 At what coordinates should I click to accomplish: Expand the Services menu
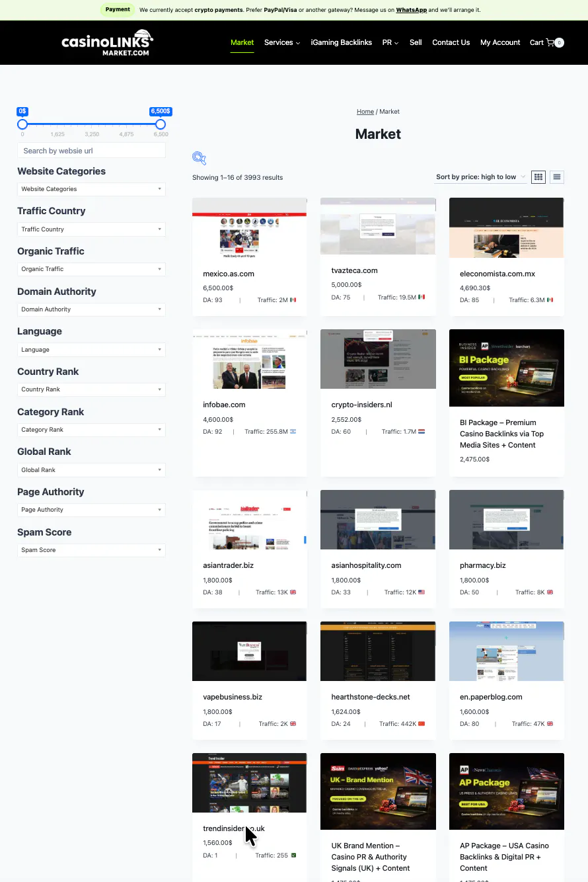pyautogui.click(x=282, y=42)
